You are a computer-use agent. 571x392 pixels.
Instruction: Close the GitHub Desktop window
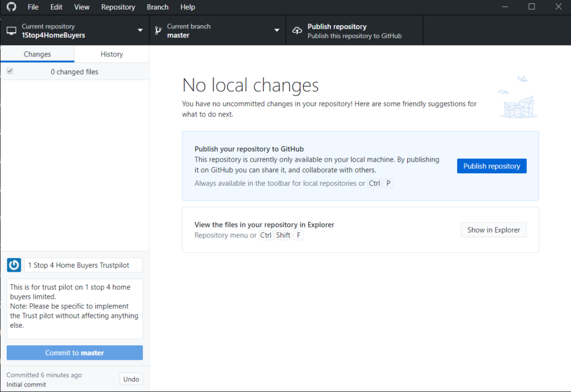[x=558, y=7]
